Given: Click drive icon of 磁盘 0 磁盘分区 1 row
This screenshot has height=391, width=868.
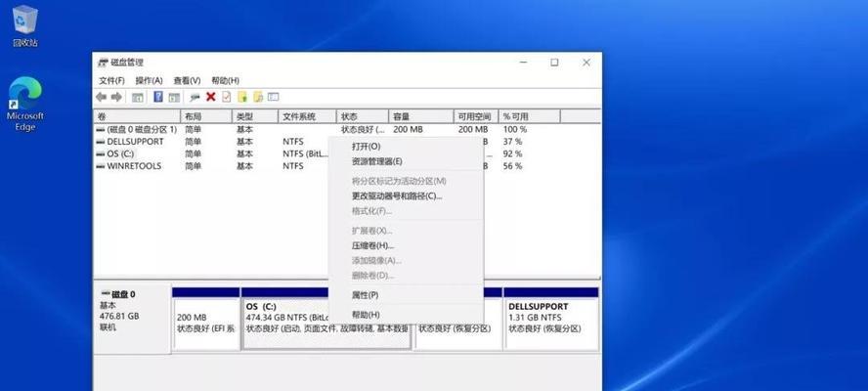Looking at the screenshot, I should point(101,130).
